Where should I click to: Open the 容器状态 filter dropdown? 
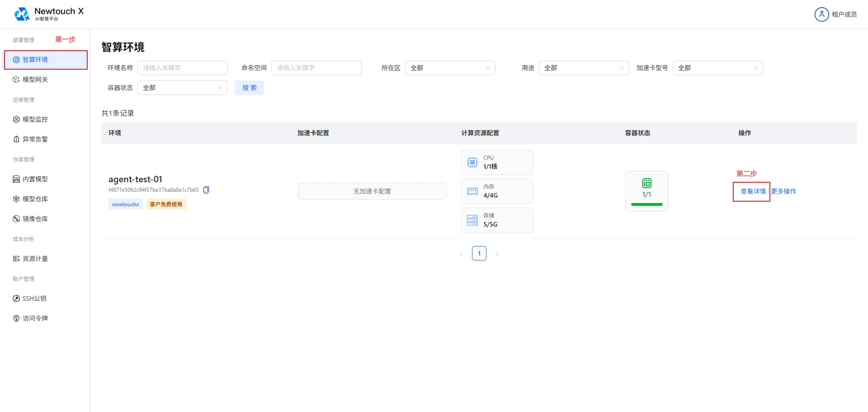coord(183,88)
